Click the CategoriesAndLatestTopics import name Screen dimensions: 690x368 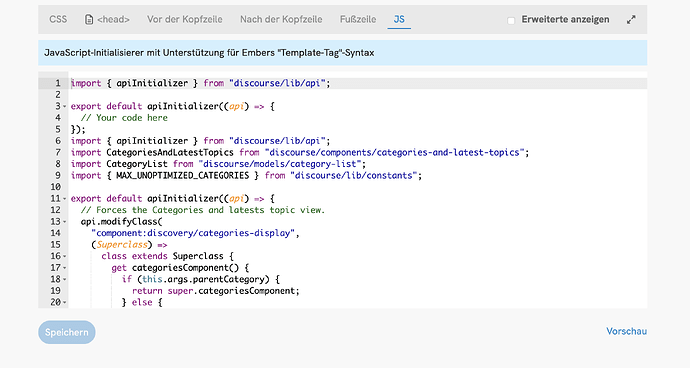click(170, 152)
